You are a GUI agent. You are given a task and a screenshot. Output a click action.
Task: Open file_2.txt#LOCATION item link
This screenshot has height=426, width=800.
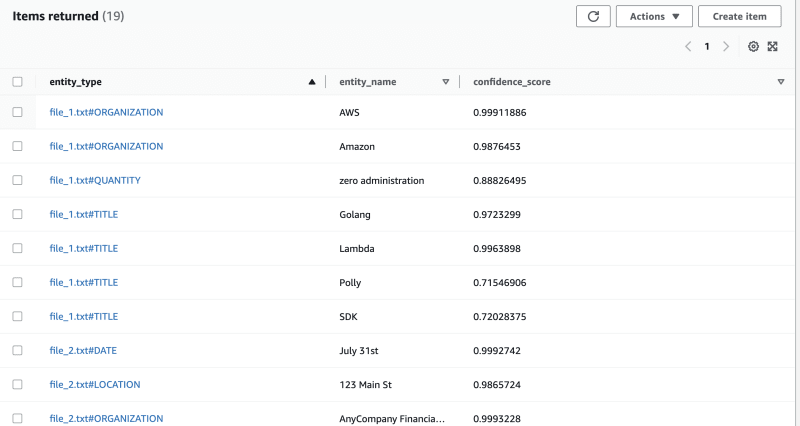pos(95,384)
